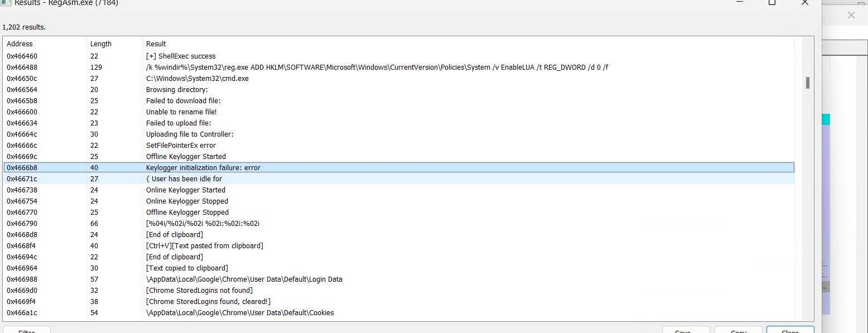
Task: Click the Copy button
Action: point(738,330)
